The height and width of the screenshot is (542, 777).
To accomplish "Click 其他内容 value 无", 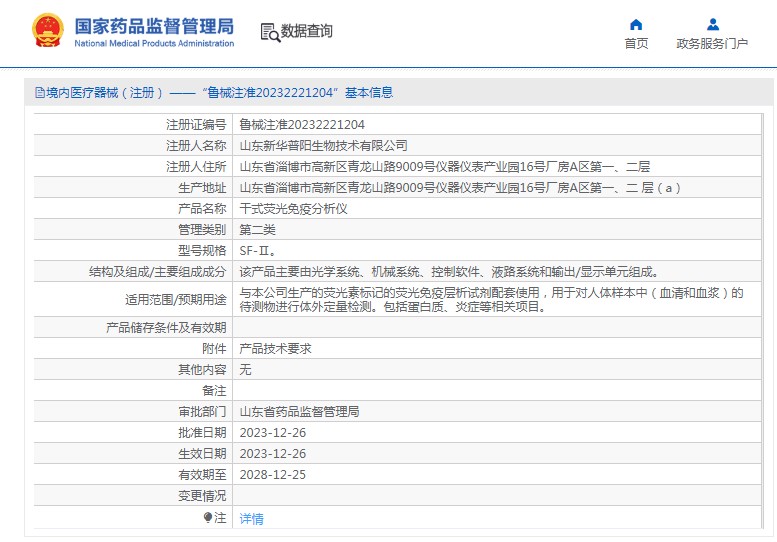I will [245, 370].
